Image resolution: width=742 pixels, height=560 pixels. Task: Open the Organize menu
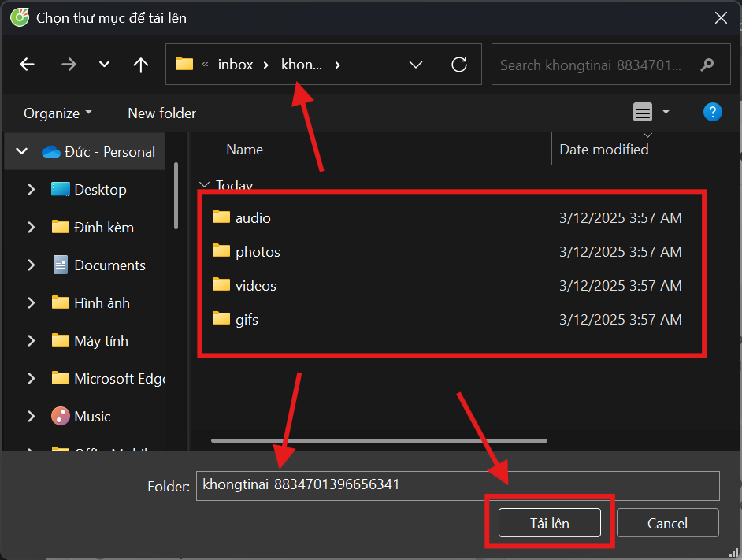click(x=58, y=113)
